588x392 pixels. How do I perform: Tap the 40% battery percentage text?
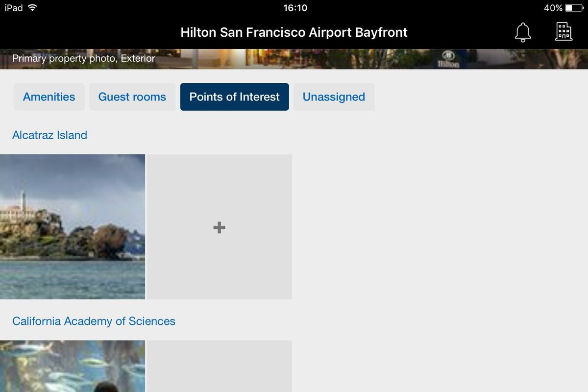pos(553,8)
